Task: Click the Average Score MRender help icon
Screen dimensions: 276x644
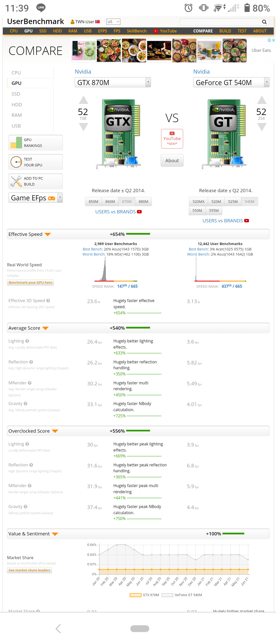Action: pos(30,383)
